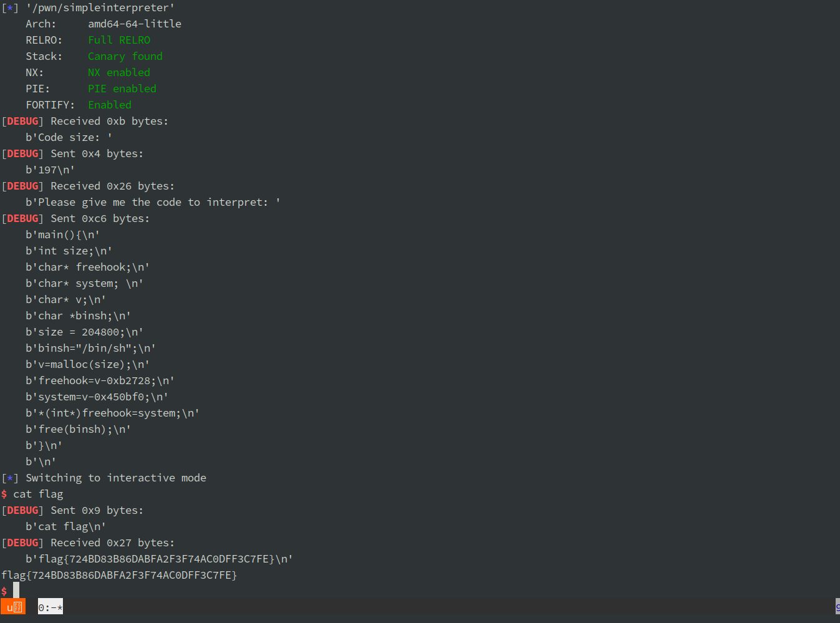Select the binsh="/bin/sh" line

[x=91, y=348]
